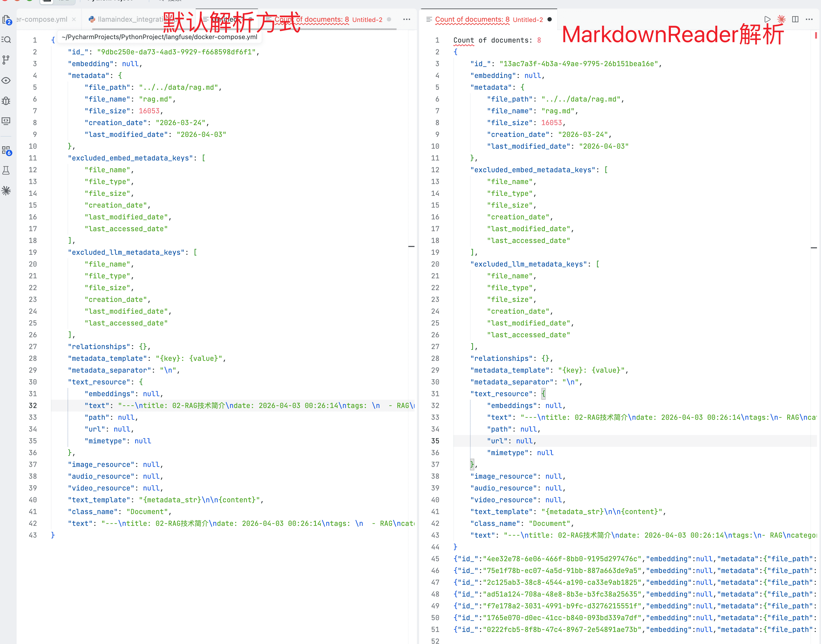The image size is (821, 644).
Task: Click the eye-shaped sidebar icon
Action: (6, 80)
